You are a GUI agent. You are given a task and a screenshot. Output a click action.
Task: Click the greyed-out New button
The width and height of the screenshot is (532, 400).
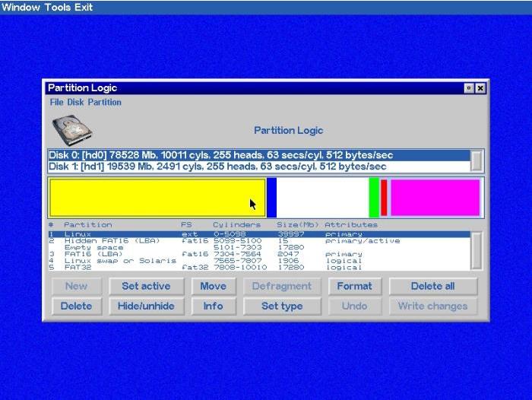point(76,286)
